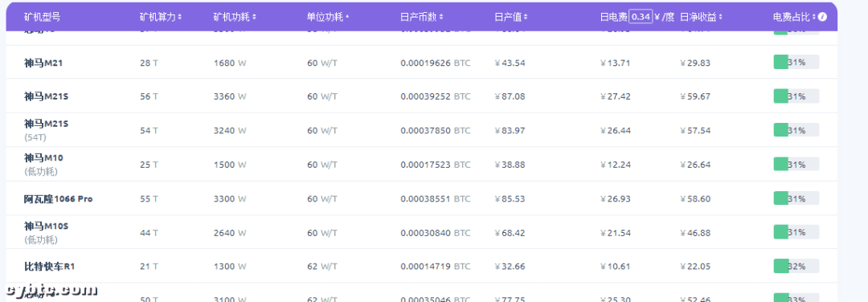Viewport: 868px width, 302px height.
Task: Select the 60 W/T cell in 阿瓦隆1066 Pro row
Action: click(322, 198)
